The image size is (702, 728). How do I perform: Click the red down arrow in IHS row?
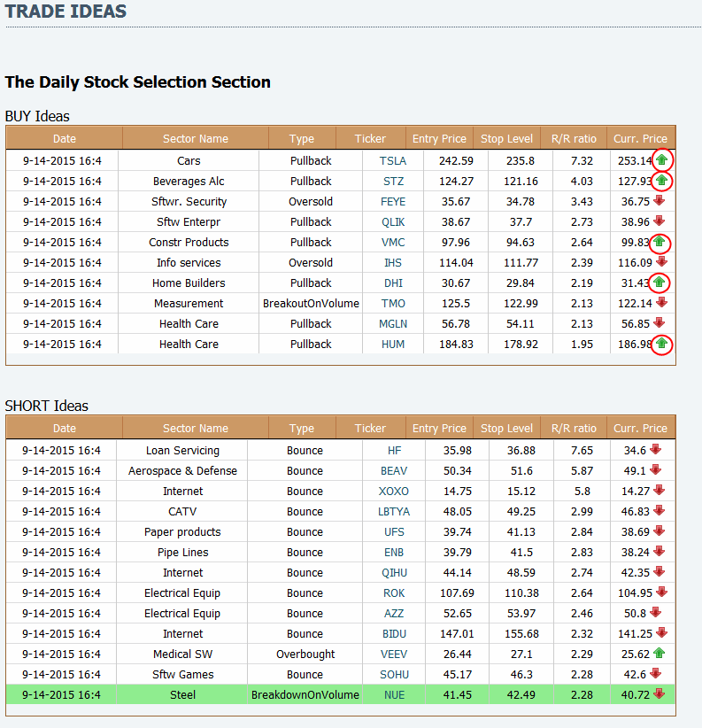click(662, 262)
